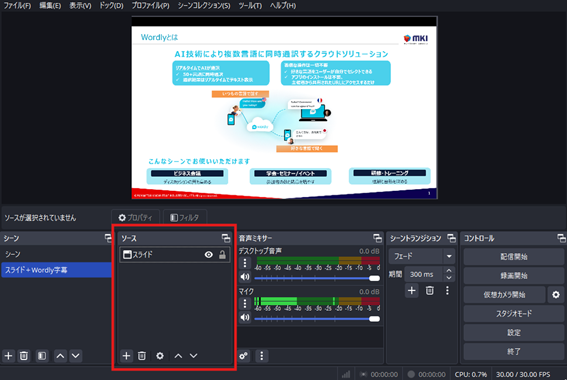567x380 pixels.
Task: Open source properties gear icon
Action: [160, 356]
